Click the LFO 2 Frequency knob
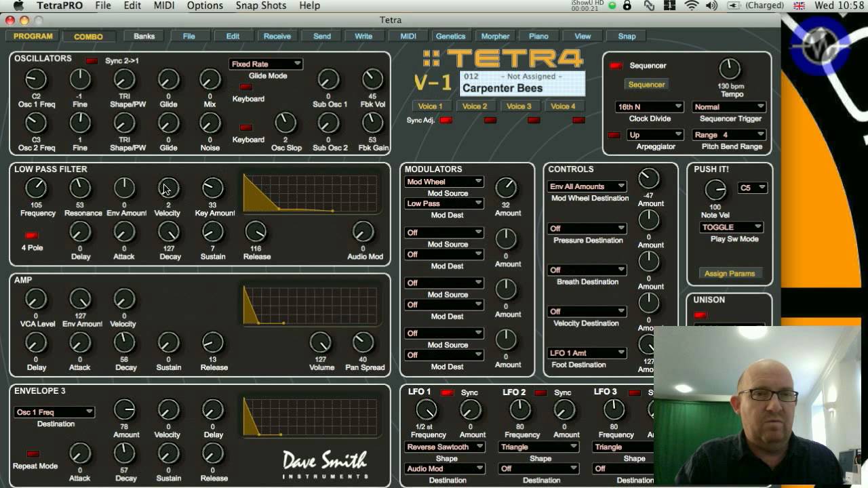The image size is (868, 488). [520, 409]
